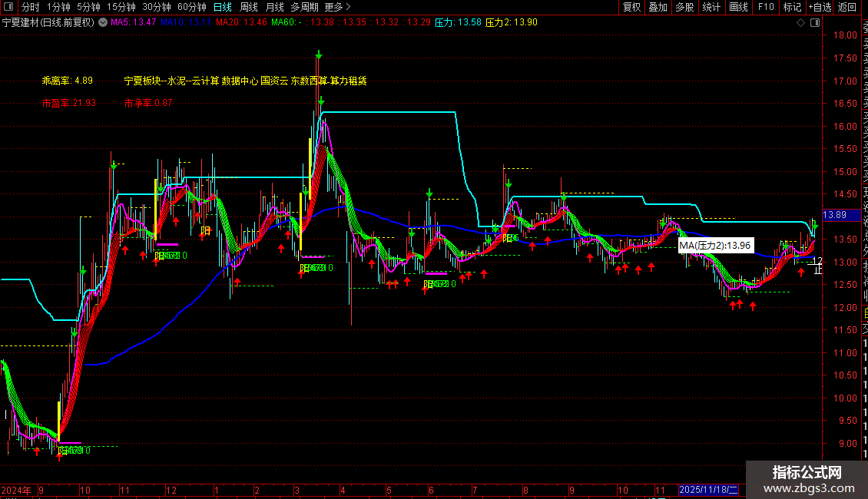Click the 乖离率: 4.89 text
Screen dimensions: 868x499
pos(68,81)
